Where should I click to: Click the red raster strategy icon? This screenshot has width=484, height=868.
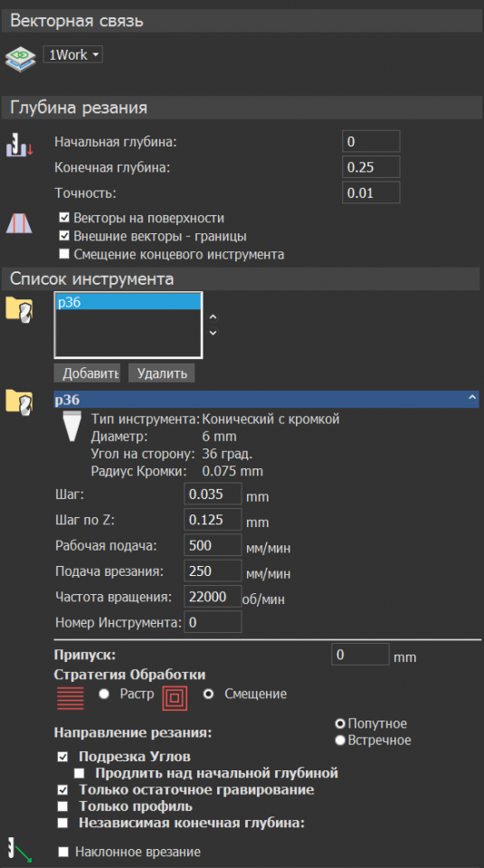[x=71, y=697]
